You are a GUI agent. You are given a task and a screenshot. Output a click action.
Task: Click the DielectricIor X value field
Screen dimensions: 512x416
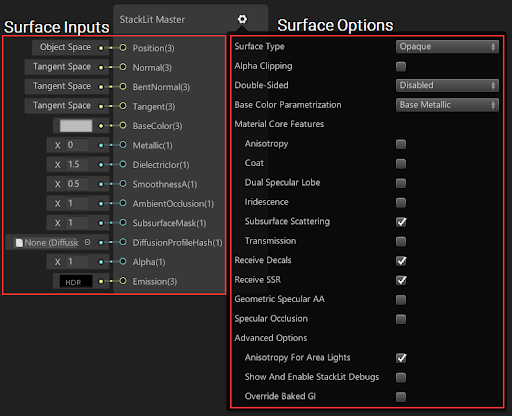point(77,164)
